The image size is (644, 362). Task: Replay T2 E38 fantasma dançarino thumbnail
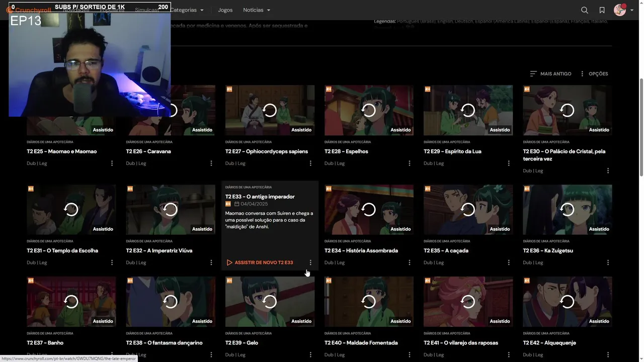[171, 301]
